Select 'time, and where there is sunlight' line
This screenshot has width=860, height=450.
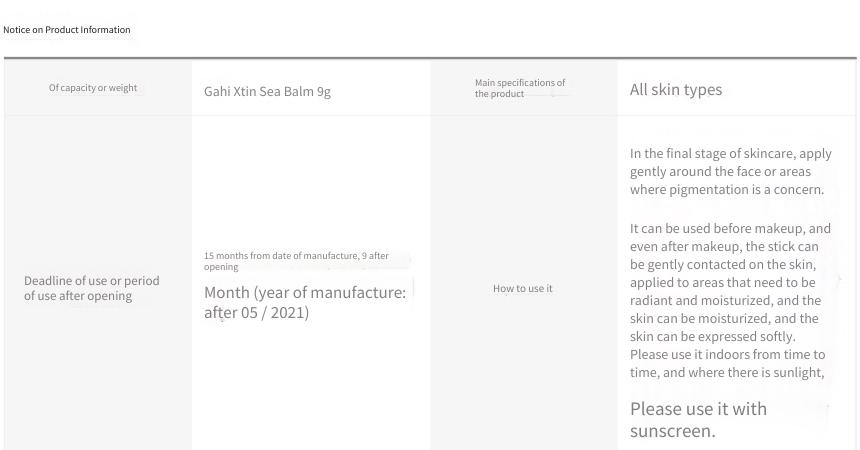click(727, 373)
